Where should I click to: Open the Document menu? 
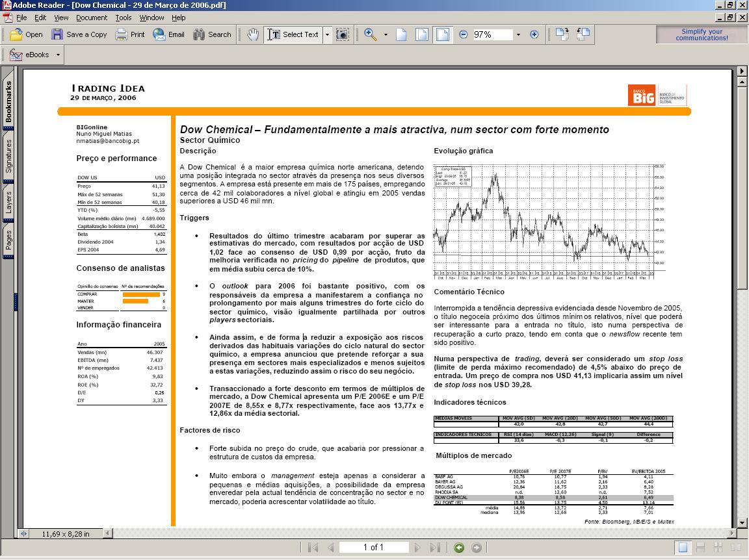[x=92, y=18]
